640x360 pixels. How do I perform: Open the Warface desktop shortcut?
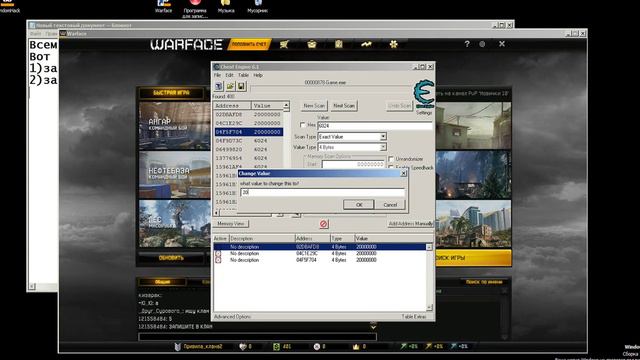click(163, 6)
